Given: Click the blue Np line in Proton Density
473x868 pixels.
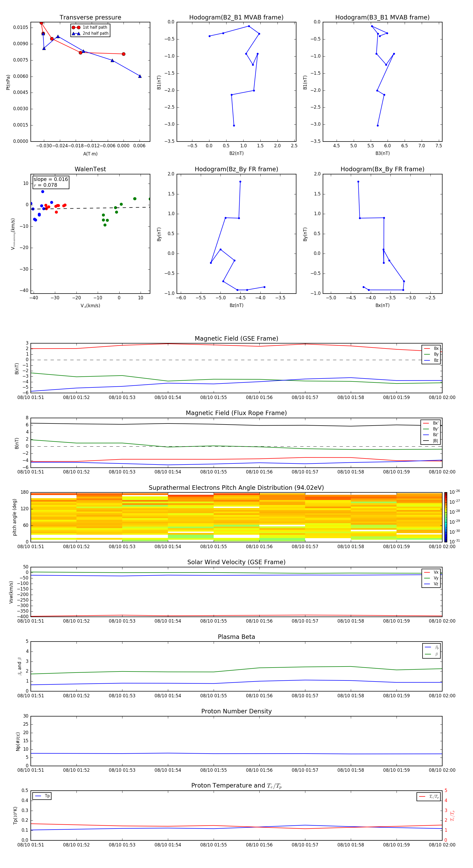Looking at the screenshot, I should [x=236, y=753].
